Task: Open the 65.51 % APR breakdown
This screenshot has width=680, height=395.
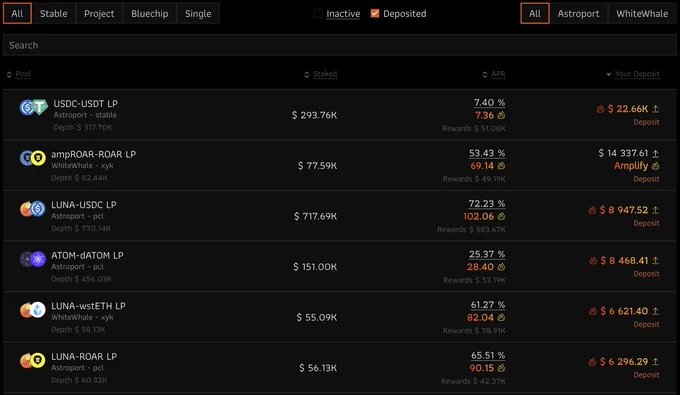Action: point(488,356)
